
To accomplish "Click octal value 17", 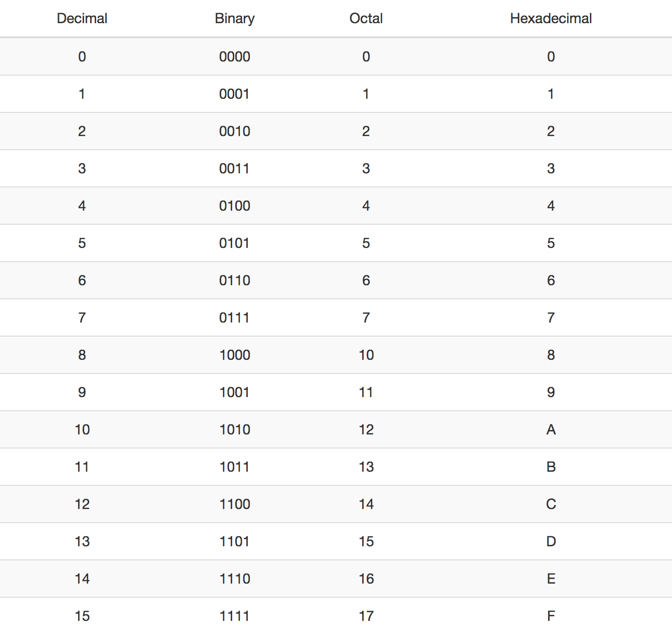I will coord(366,616).
